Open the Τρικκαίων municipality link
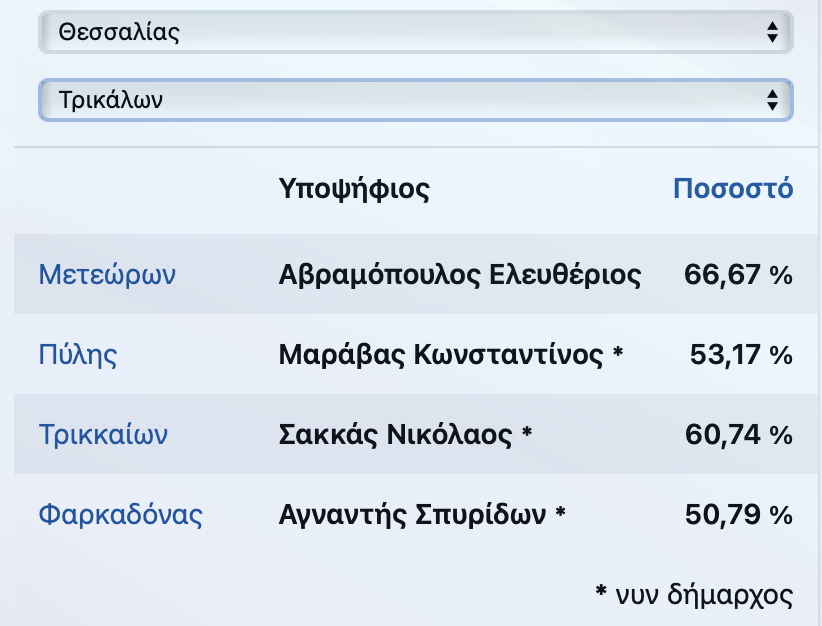The image size is (822, 626). click(103, 434)
